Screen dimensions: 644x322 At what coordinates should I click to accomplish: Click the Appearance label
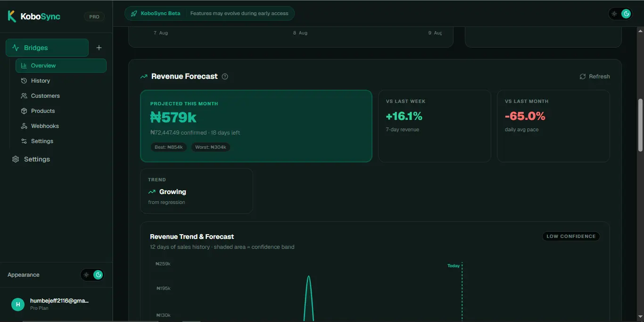[24, 275]
